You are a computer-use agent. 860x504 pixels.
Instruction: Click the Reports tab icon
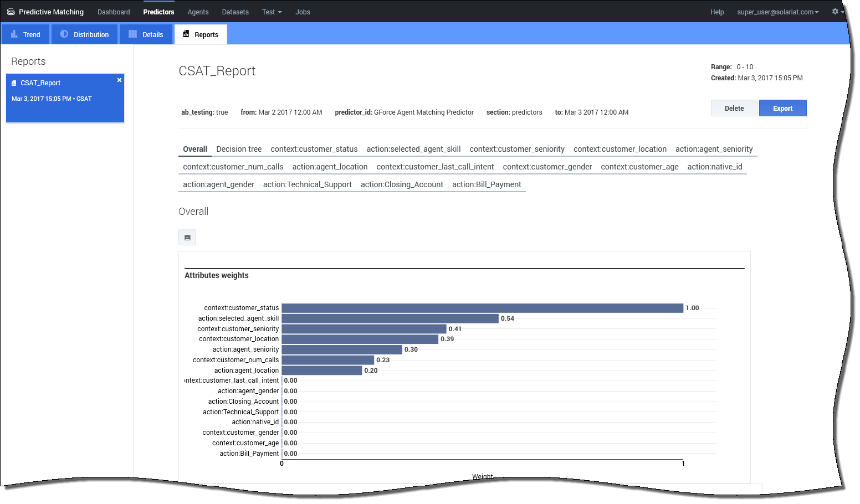click(186, 34)
